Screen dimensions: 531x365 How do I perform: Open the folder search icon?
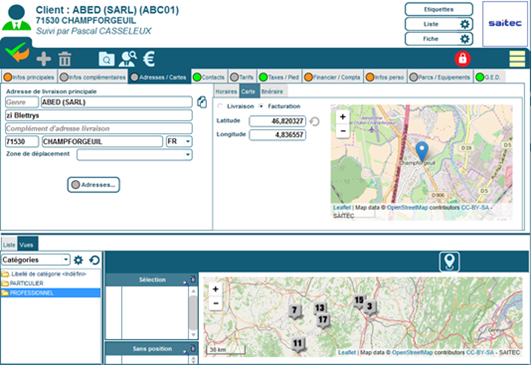pos(106,59)
